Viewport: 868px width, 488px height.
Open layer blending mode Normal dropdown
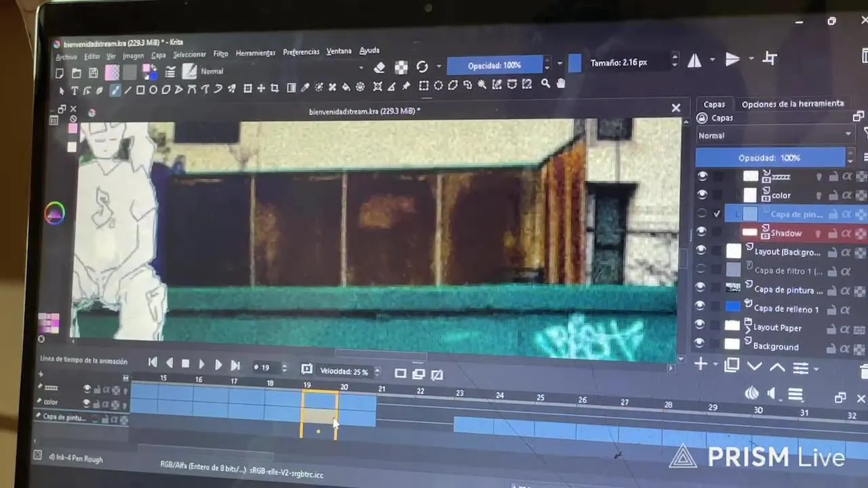click(774, 135)
